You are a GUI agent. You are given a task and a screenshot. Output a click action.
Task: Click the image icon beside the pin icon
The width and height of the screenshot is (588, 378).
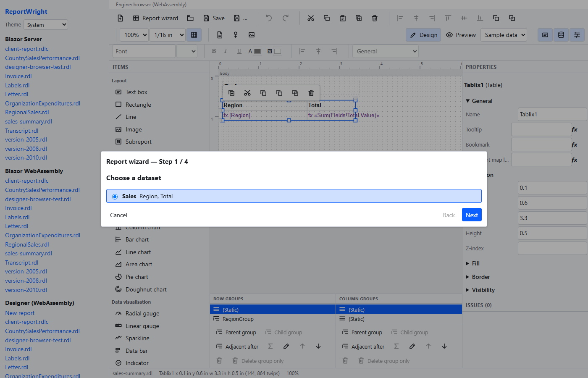pyautogui.click(x=252, y=35)
